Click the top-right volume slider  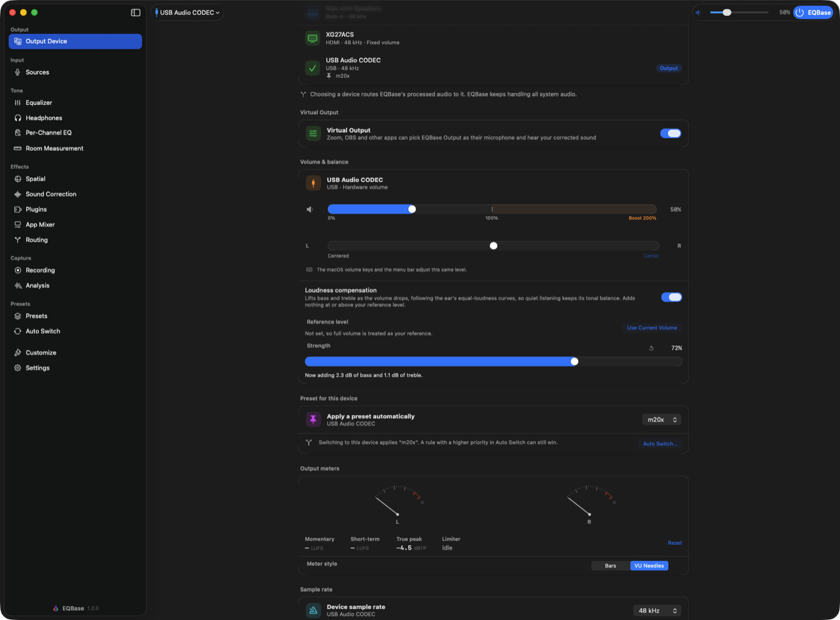[x=739, y=12]
